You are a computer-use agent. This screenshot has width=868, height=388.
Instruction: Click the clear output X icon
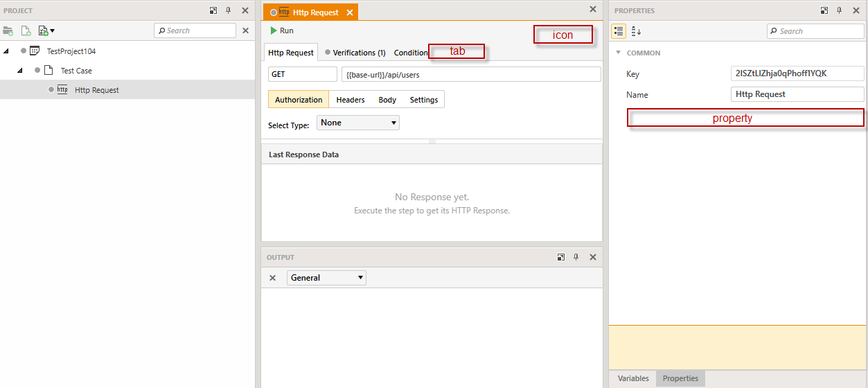point(272,278)
